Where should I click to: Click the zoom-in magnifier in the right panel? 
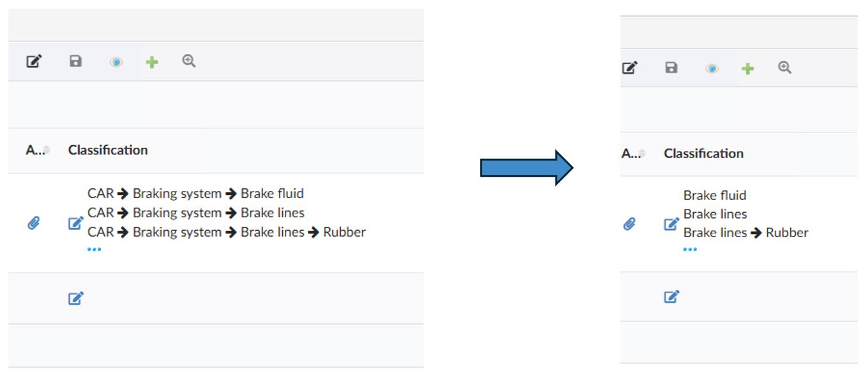pos(784,67)
